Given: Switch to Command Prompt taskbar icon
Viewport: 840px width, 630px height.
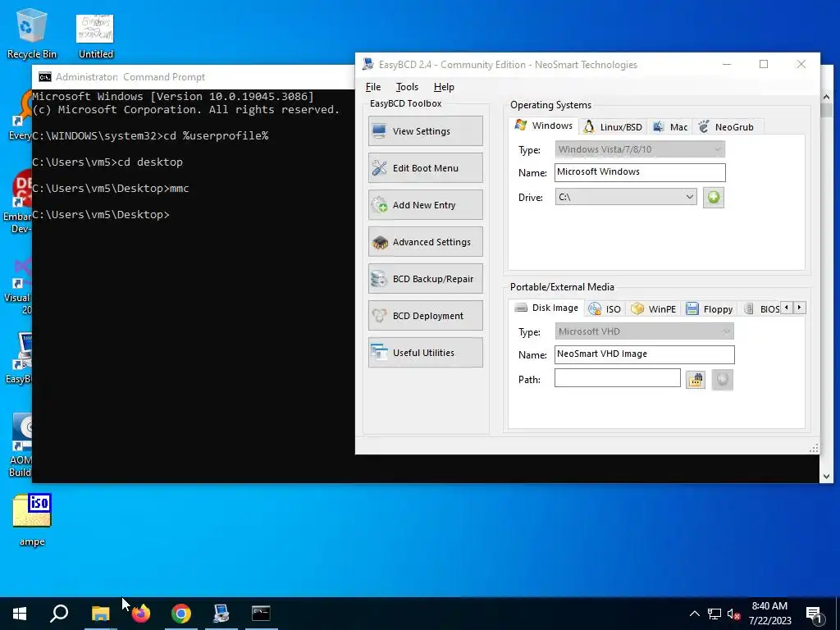Looking at the screenshot, I should (262, 614).
